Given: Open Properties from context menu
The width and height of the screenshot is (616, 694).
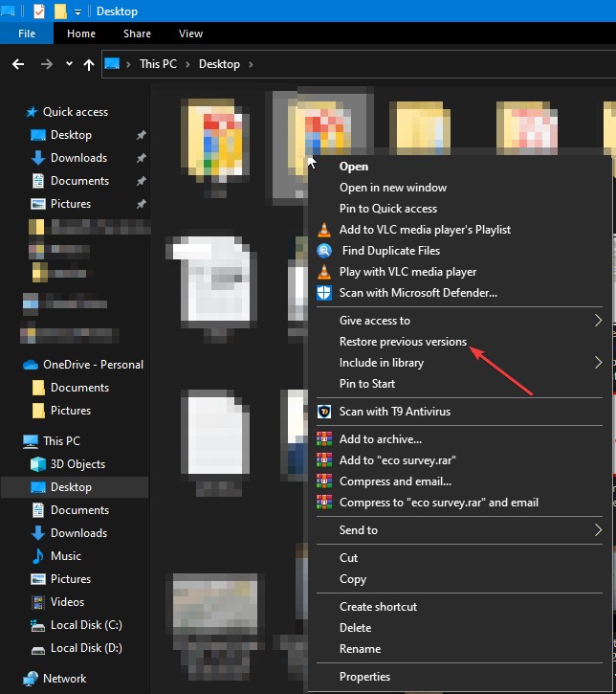Looking at the screenshot, I should pyautogui.click(x=364, y=677).
